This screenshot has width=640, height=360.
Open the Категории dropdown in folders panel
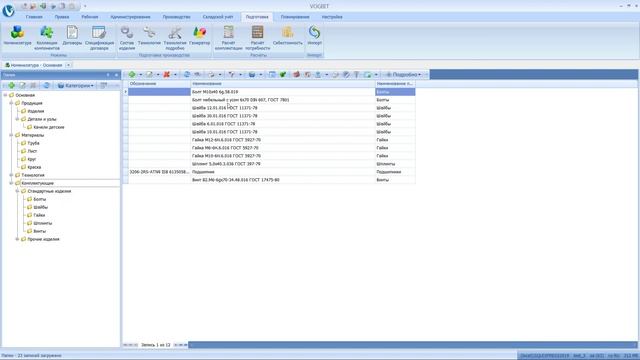click(76, 85)
